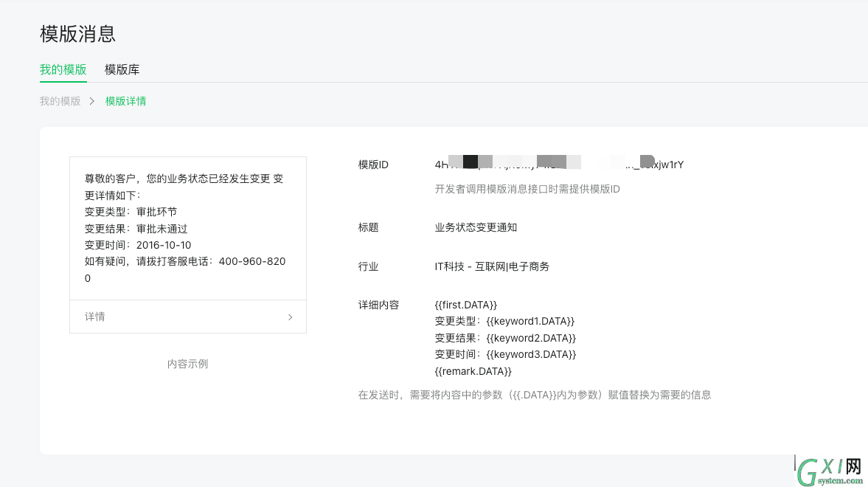Click the 变更类型：{{keyword1.DATA}} line
Viewport: 868px width, 487px height.
505,321
